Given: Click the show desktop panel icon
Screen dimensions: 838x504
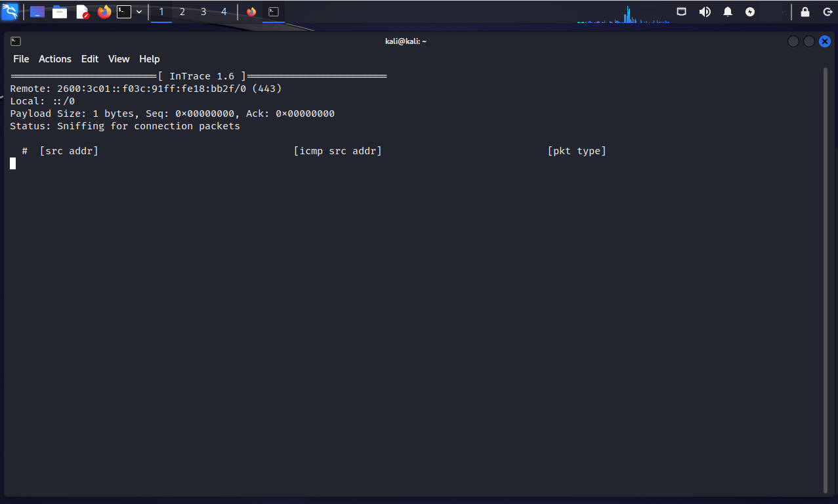Looking at the screenshot, I should point(37,12).
